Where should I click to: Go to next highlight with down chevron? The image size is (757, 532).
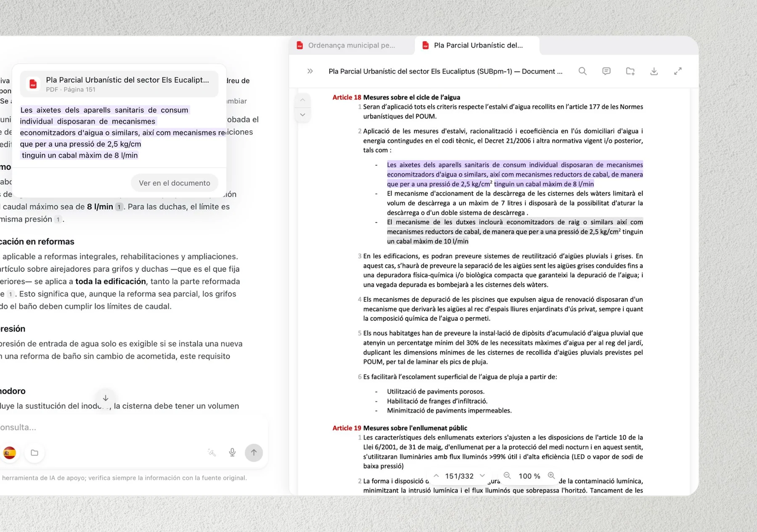[x=302, y=115]
